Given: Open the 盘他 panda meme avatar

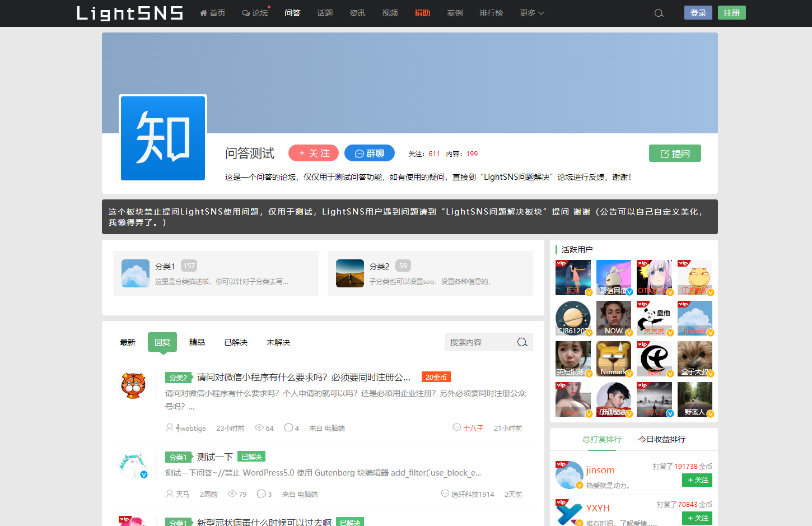Looking at the screenshot, I should pyautogui.click(x=654, y=318).
